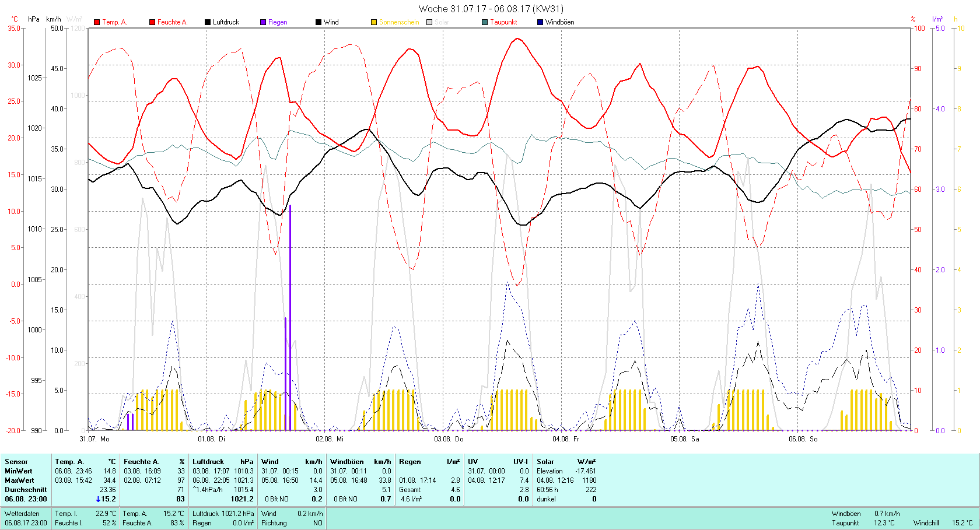Click the 'Richtung' label in bottom bar
Image resolution: width=980 pixels, height=530 pixels.
click(x=274, y=523)
